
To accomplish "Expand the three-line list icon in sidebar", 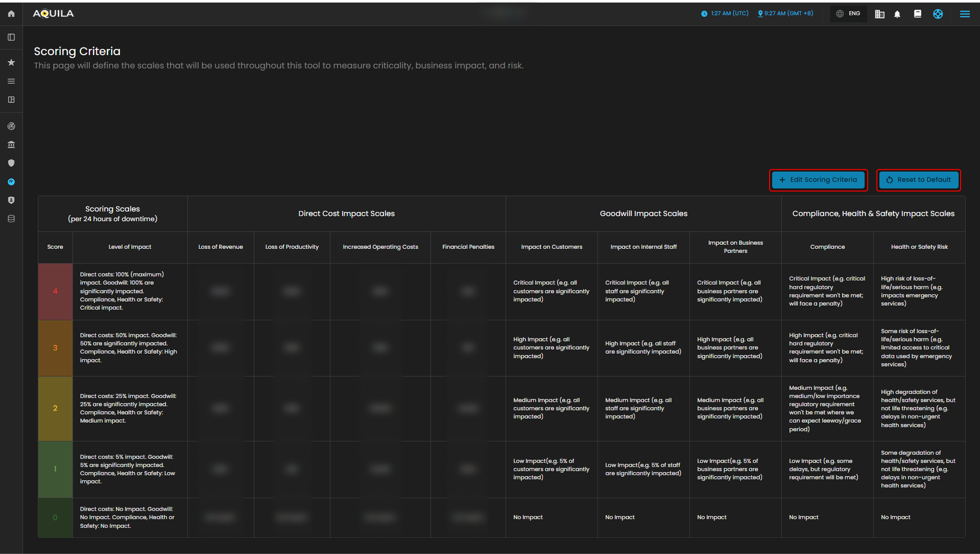I will pyautogui.click(x=11, y=81).
